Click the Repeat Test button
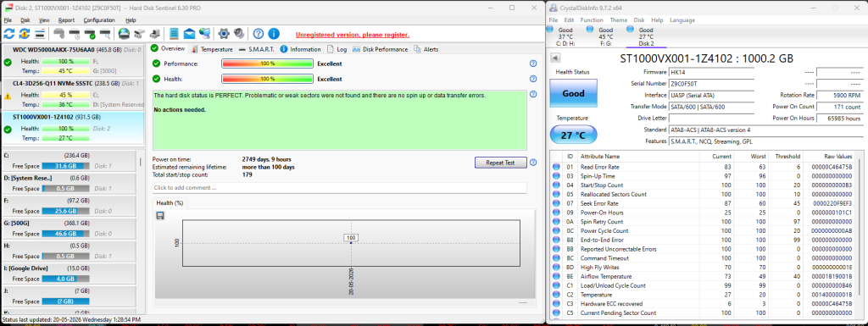This screenshot has height=326, width=868. [500, 163]
